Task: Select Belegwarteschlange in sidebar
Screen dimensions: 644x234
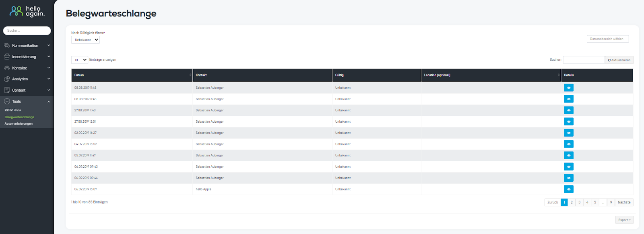Action: pyautogui.click(x=19, y=117)
